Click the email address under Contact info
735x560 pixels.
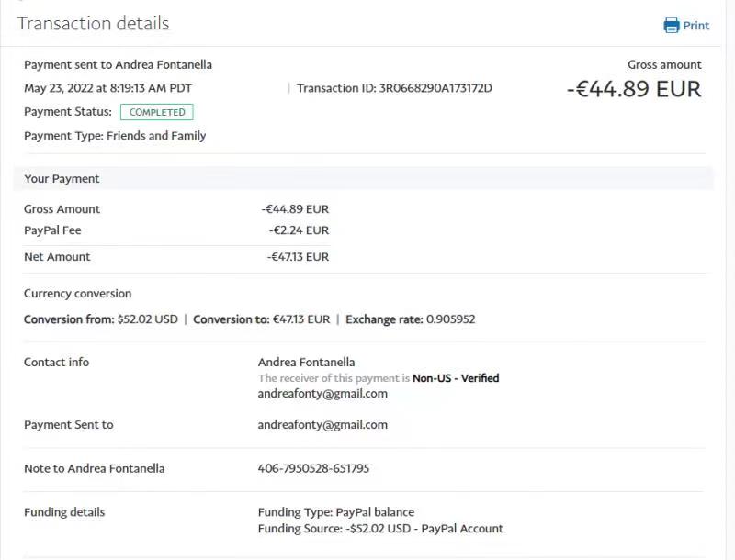(322, 393)
